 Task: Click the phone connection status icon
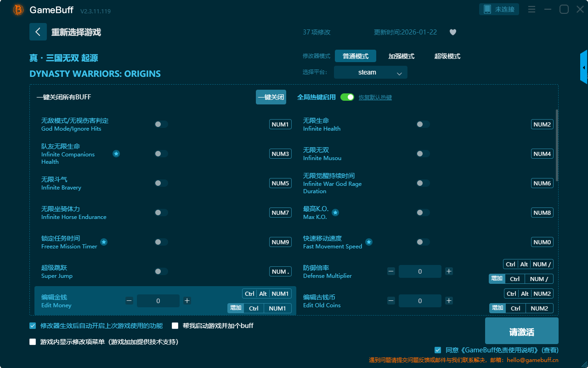[487, 9]
